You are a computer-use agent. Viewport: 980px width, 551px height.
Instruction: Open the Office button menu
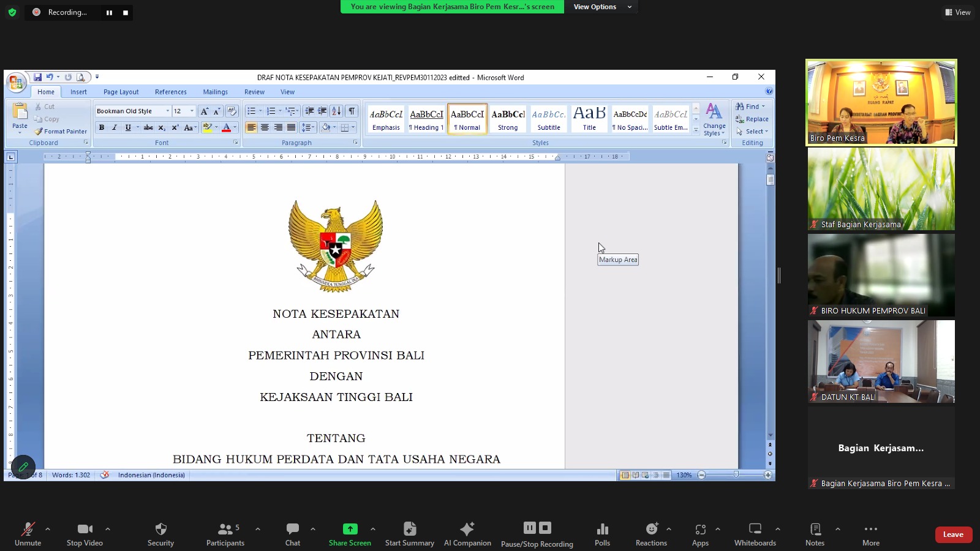tap(17, 83)
